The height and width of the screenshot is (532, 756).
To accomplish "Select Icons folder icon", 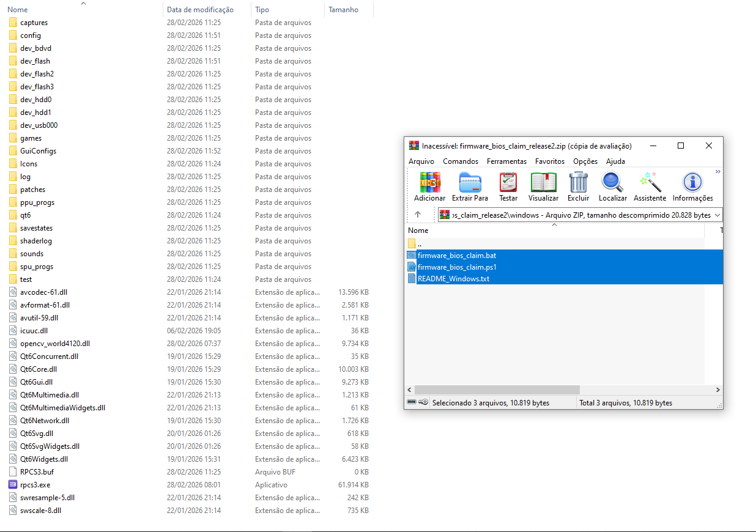I will 13,164.
